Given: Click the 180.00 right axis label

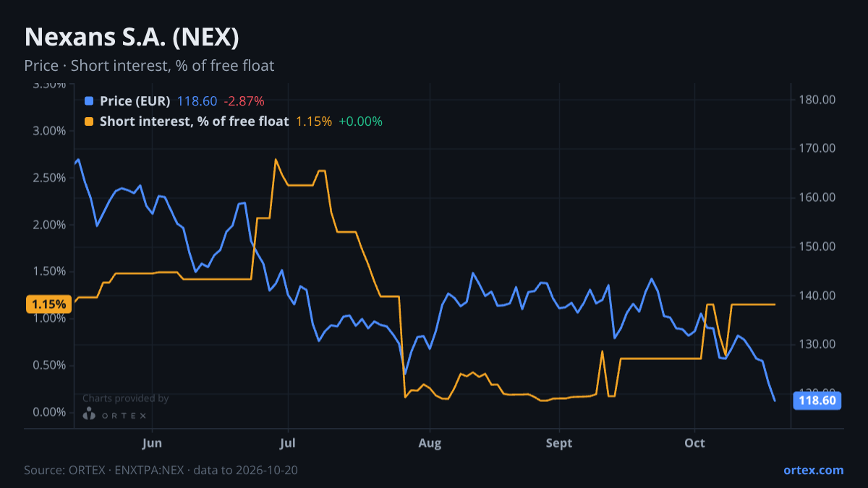Looking at the screenshot, I should coord(817,99).
